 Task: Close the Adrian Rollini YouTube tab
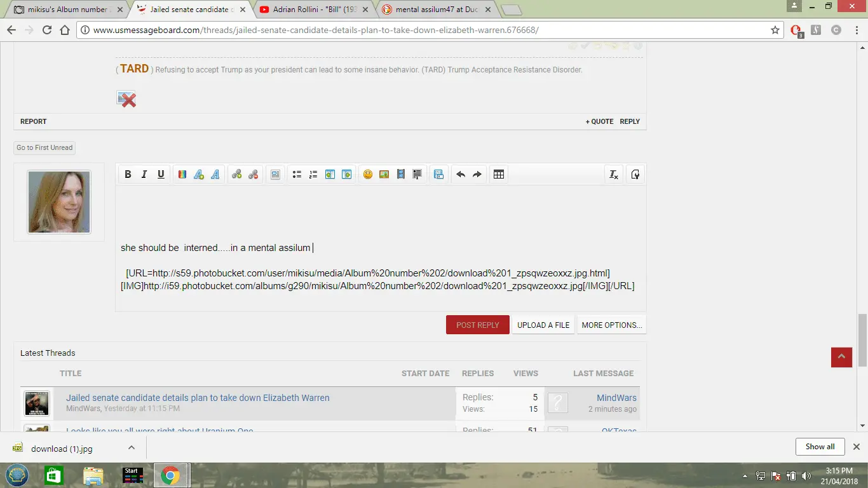pyautogui.click(x=367, y=10)
